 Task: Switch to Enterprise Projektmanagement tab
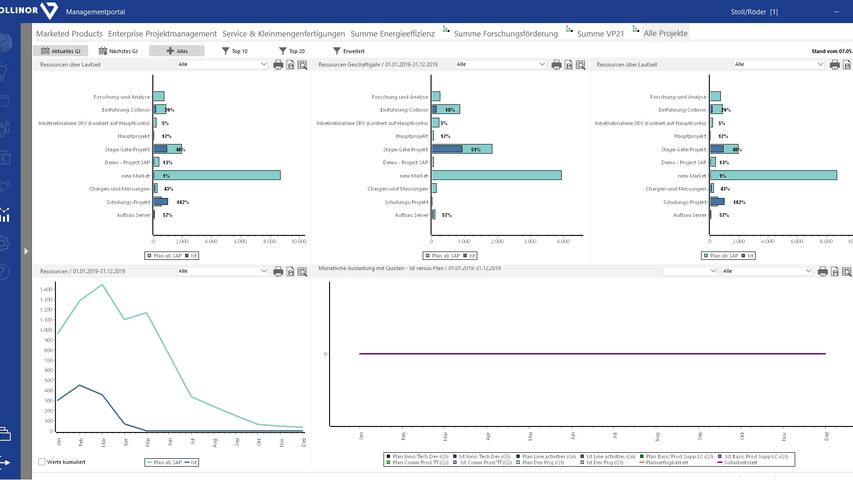(162, 33)
